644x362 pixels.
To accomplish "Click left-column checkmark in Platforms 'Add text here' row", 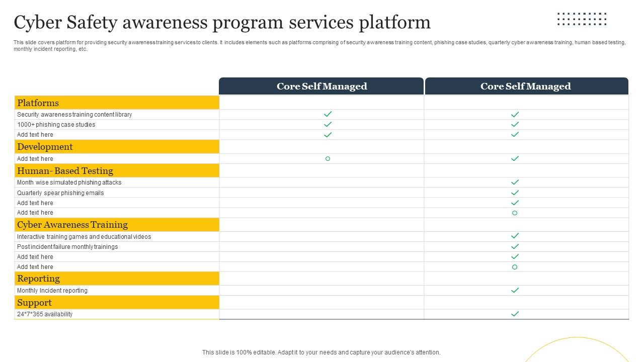I will (328, 134).
